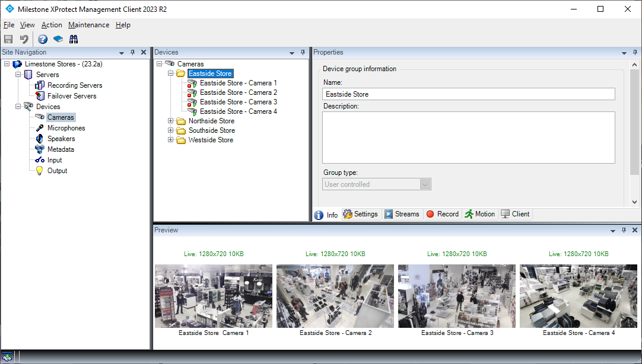This screenshot has width=642, height=364.
Task: Expand the Northside Store folder
Action: pos(170,121)
